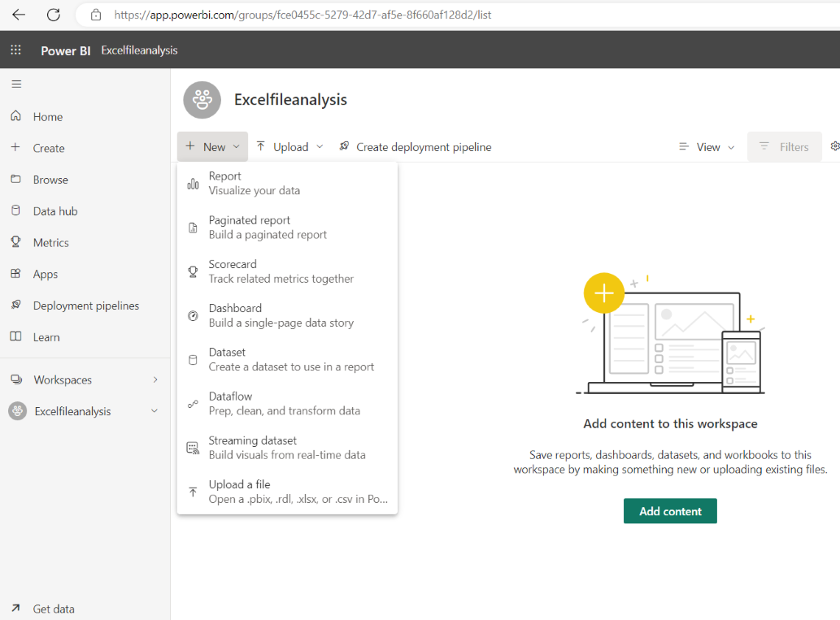Choose Report from the New menu
The image size is (840, 620).
pyautogui.click(x=287, y=184)
